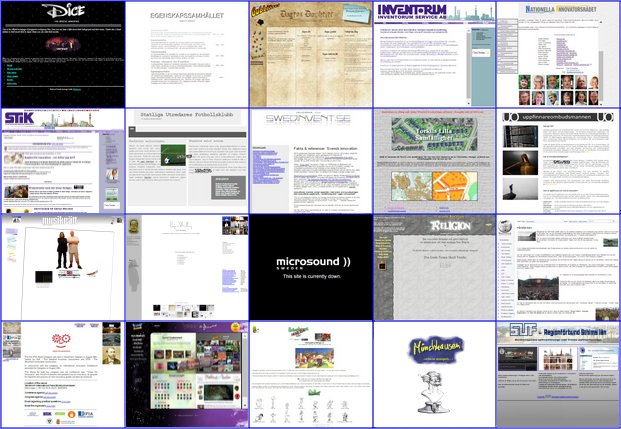The width and height of the screenshot is (621, 429).
Task: Open the parchment-style Gubbtrams site thumbnail
Action: click(x=311, y=54)
